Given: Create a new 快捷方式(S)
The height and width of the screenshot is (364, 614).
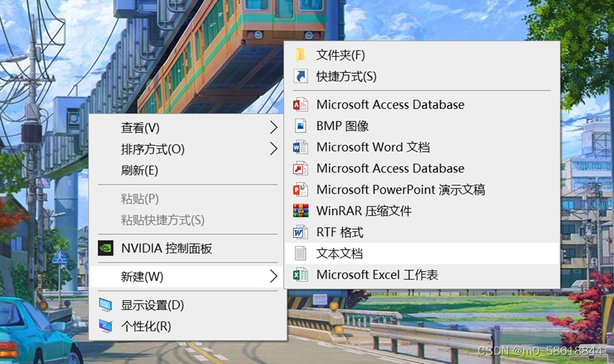Looking at the screenshot, I should (422, 76).
